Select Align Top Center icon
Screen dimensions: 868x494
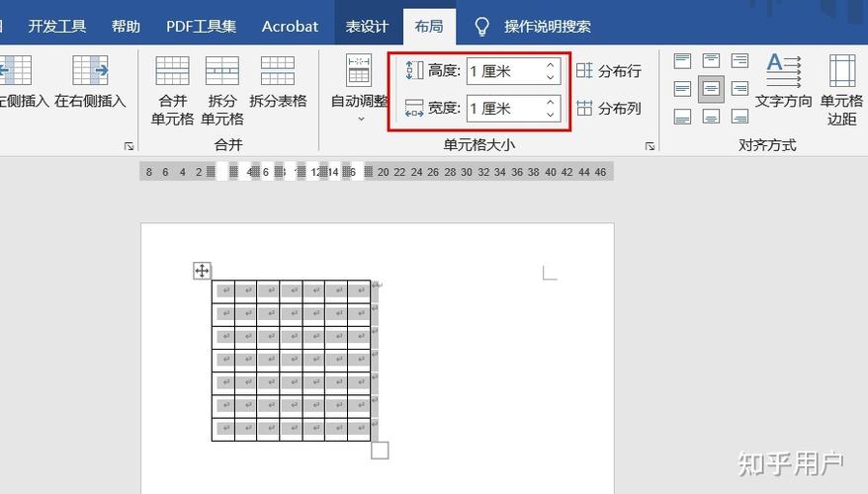pos(711,61)
